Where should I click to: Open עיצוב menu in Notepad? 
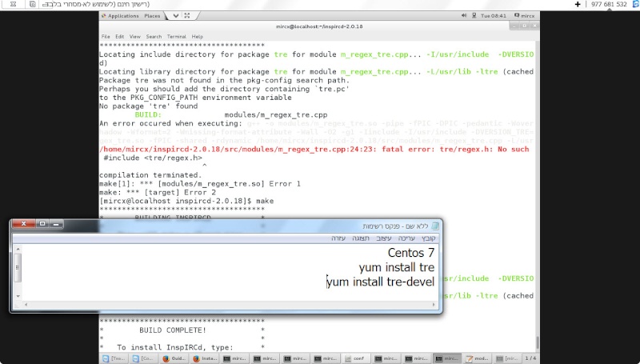pos(384,238)
